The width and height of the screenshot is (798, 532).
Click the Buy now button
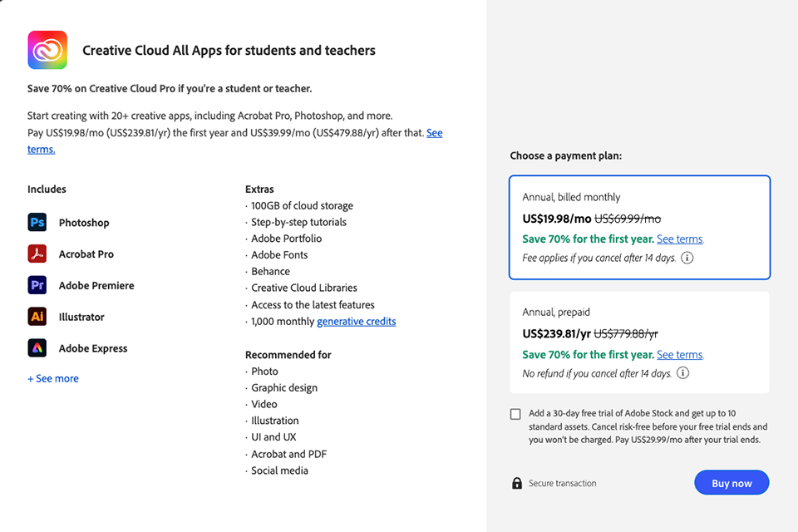[x=731, y=483]
